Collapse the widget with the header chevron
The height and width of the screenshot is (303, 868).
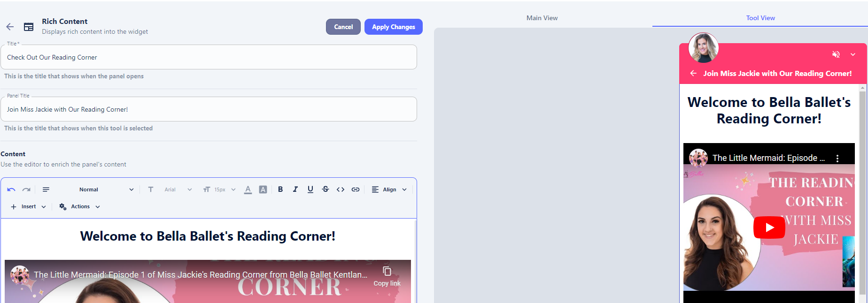(x=853, y=54)
